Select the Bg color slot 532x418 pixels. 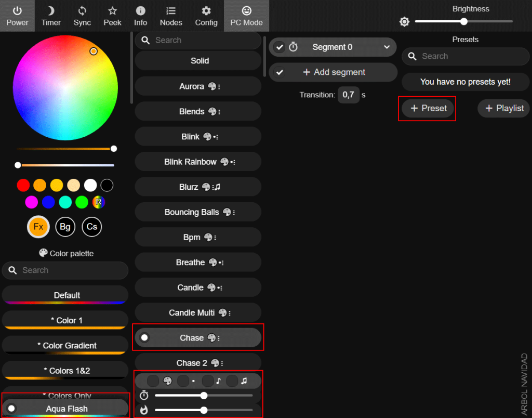point(65,227)
